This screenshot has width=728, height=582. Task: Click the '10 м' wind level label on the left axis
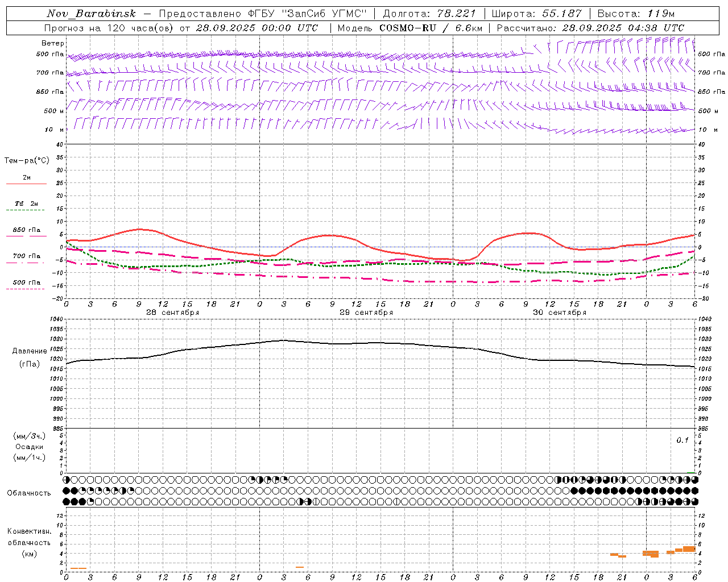[x=55, y=130]
